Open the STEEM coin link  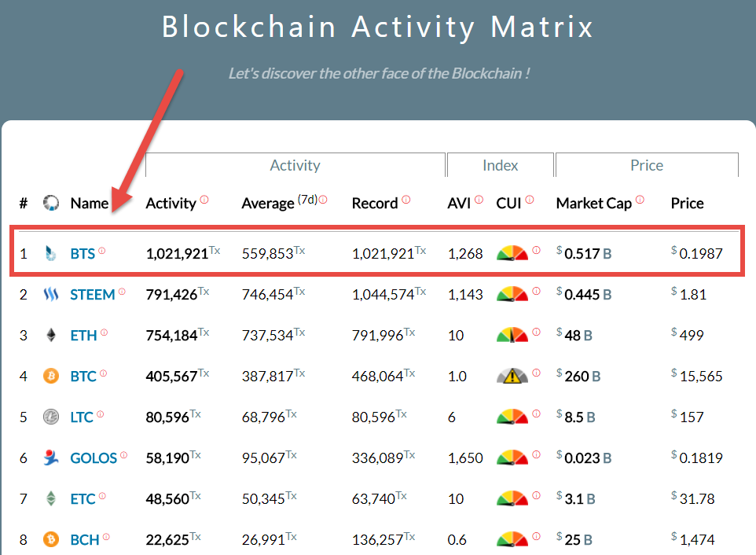click(x=93, y=295)
